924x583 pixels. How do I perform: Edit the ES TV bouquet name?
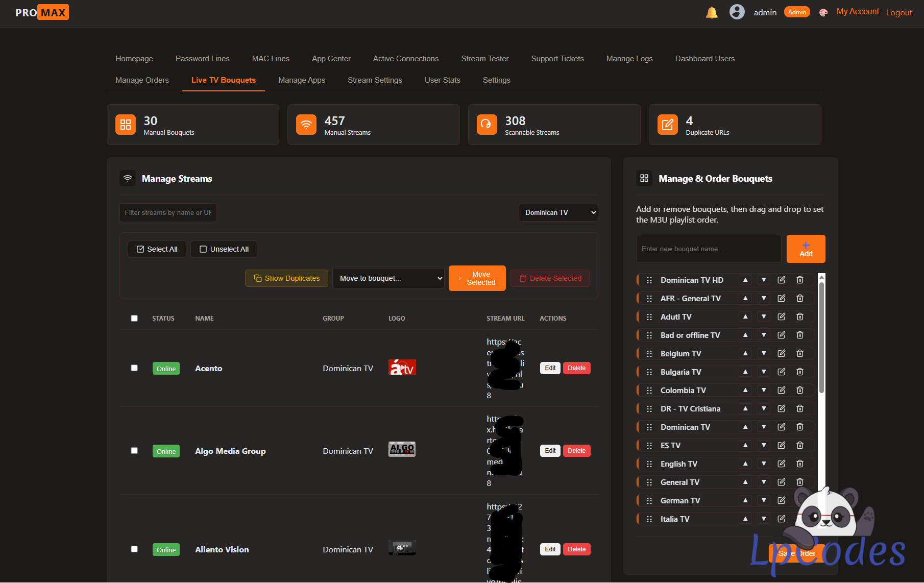(x=781, y=445)
